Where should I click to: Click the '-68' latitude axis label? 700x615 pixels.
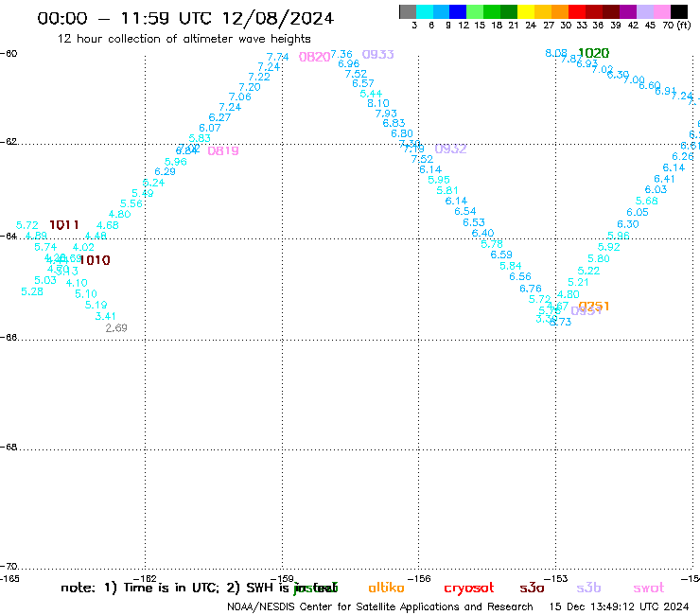click(x=9, y=448)
